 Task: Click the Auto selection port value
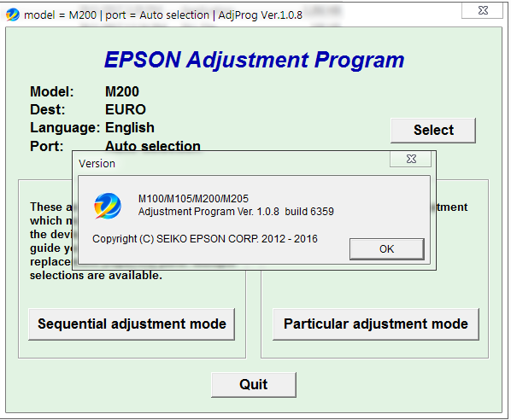(153, 146)
